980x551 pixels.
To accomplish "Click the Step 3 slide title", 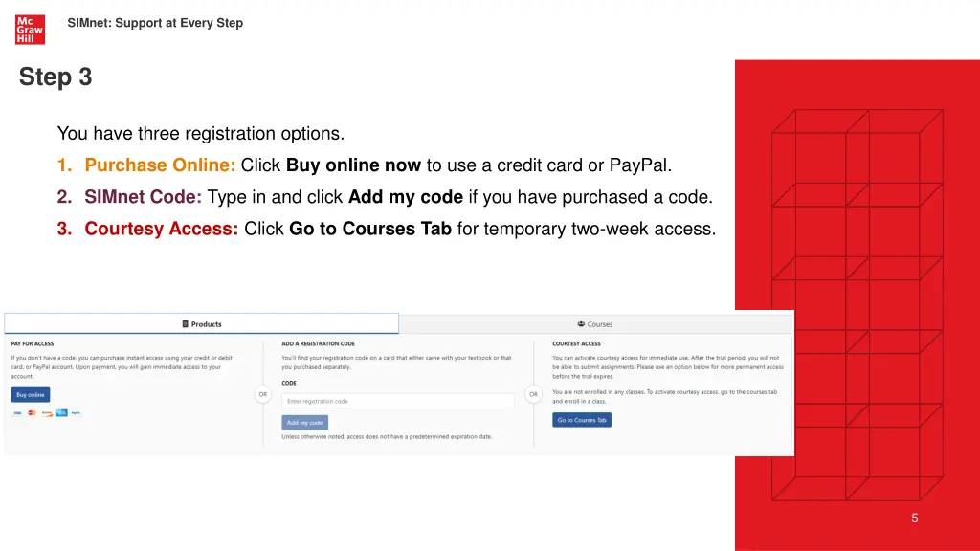I will (56, 77).
